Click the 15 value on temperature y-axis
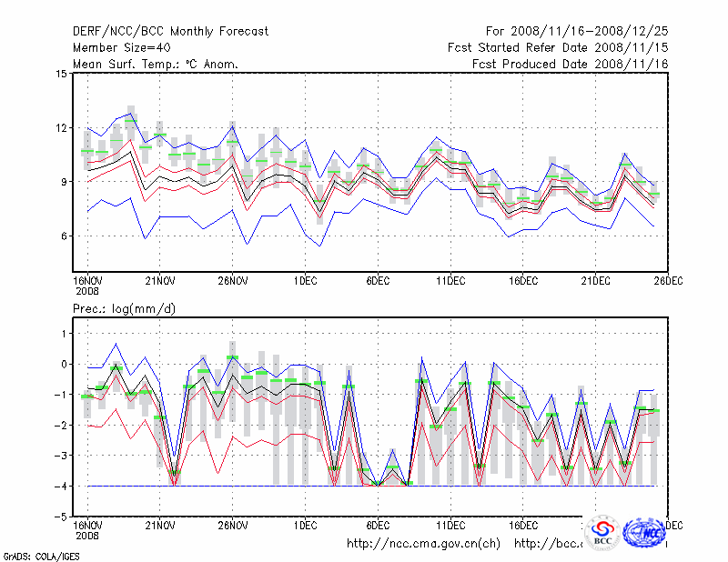The height and width of the screenshot is (562, 728). tap(61, 74)
